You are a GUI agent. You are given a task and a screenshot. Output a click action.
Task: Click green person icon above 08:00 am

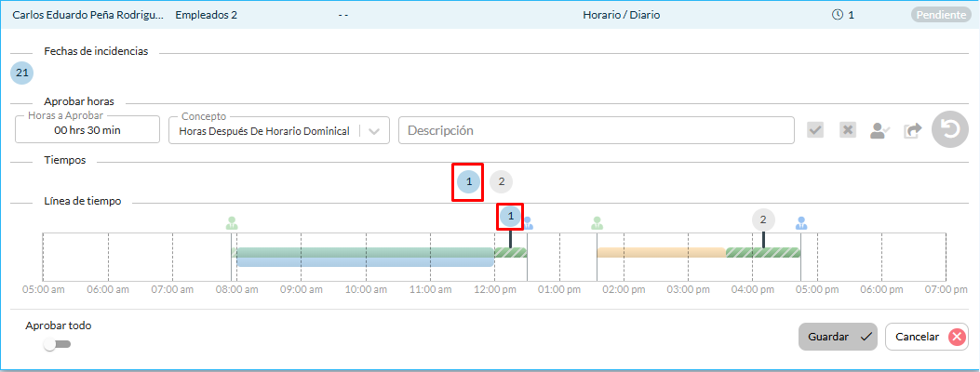pyautogui.click(x=232, y=223)
